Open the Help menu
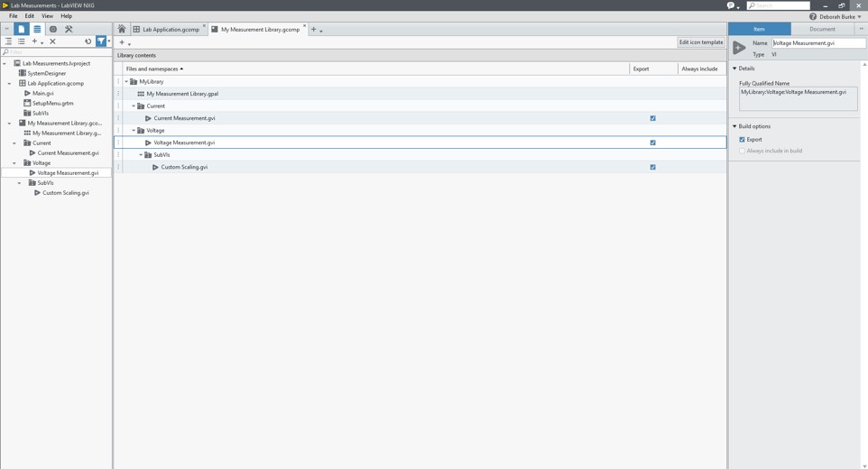The image size is (868, 469). pos(67,16)
